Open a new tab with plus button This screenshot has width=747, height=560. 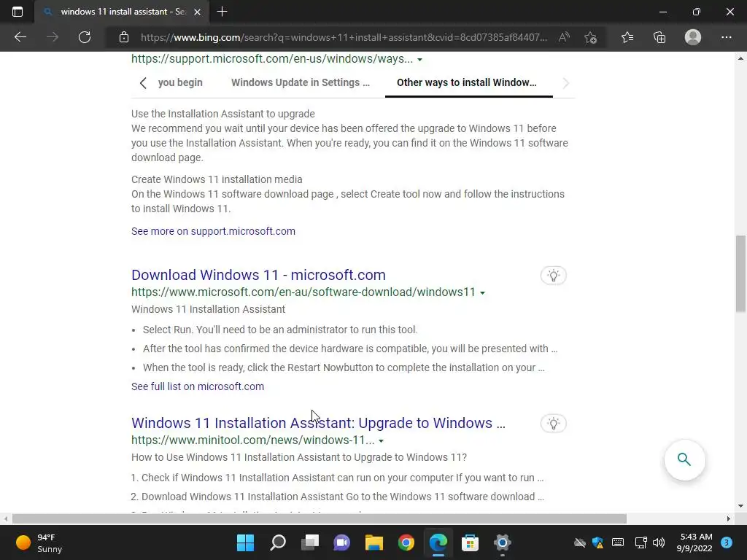(x=222, y=12)
